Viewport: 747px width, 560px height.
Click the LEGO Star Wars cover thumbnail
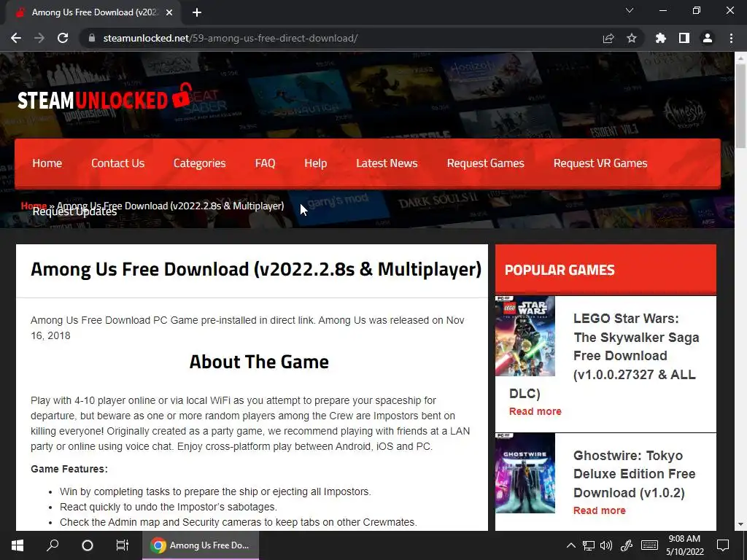[x=525, y=336]
